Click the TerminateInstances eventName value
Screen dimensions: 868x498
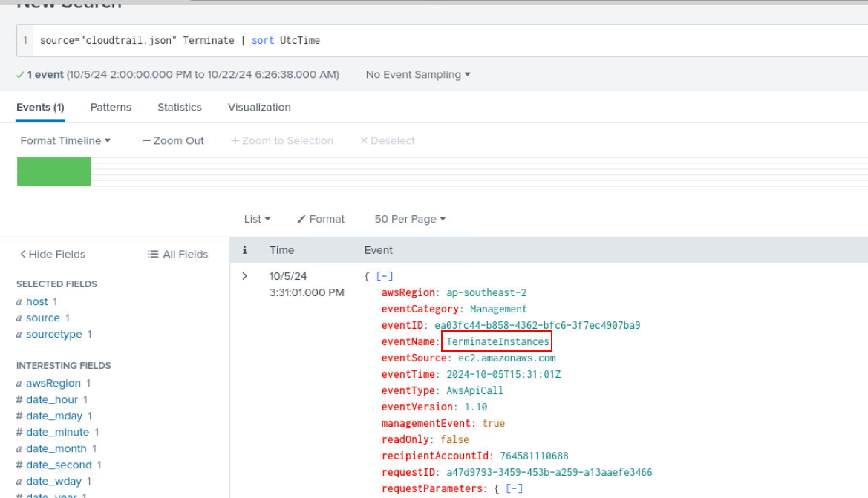pos(497,341)
